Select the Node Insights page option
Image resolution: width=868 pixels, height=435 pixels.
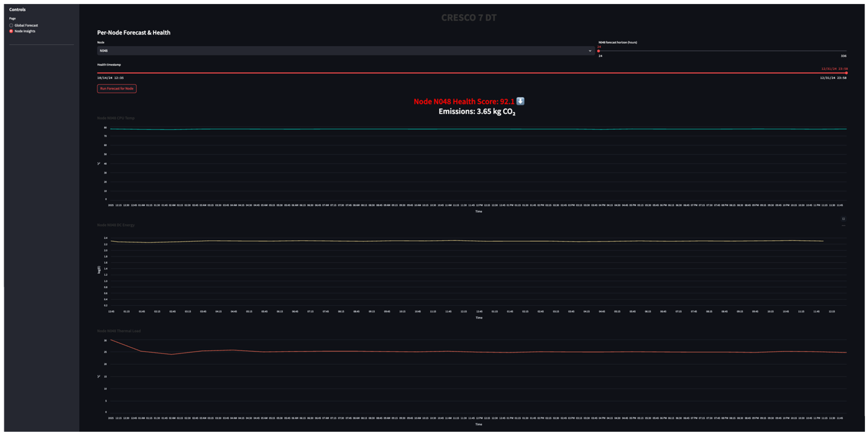click(x=11, y=31)
